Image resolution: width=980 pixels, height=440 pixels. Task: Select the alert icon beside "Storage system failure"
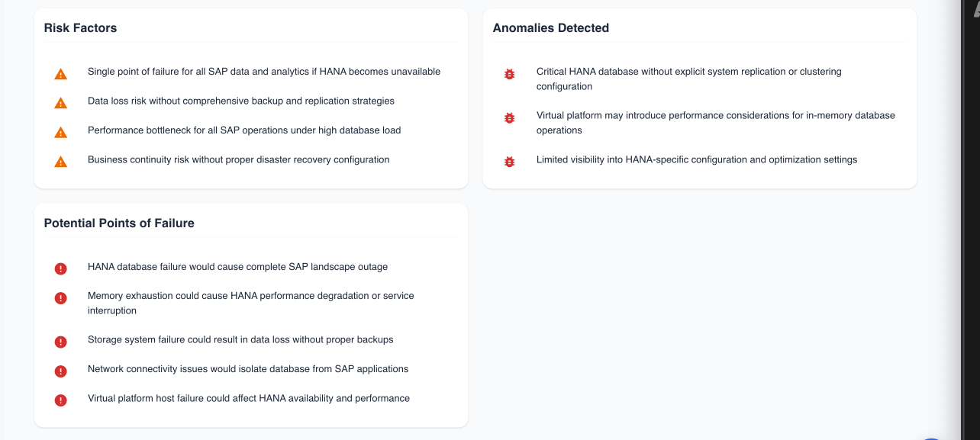(x=60, y=342)
